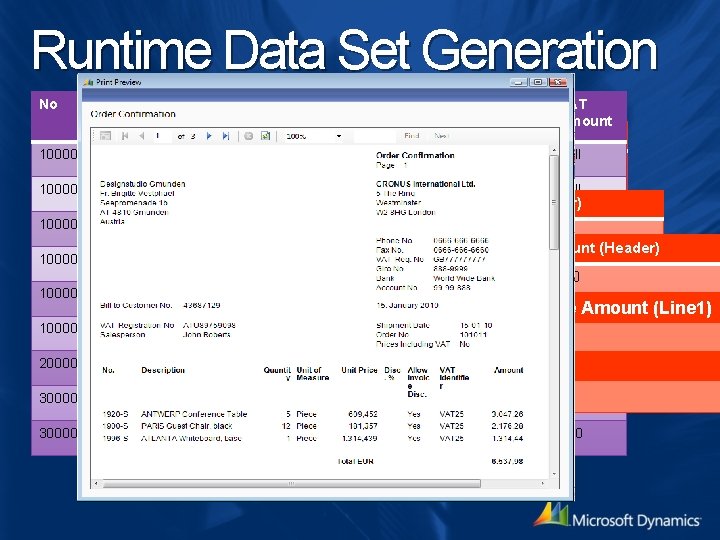
Task: Click the 'Unit Price' column header
Action: click(x=359, y=370)
